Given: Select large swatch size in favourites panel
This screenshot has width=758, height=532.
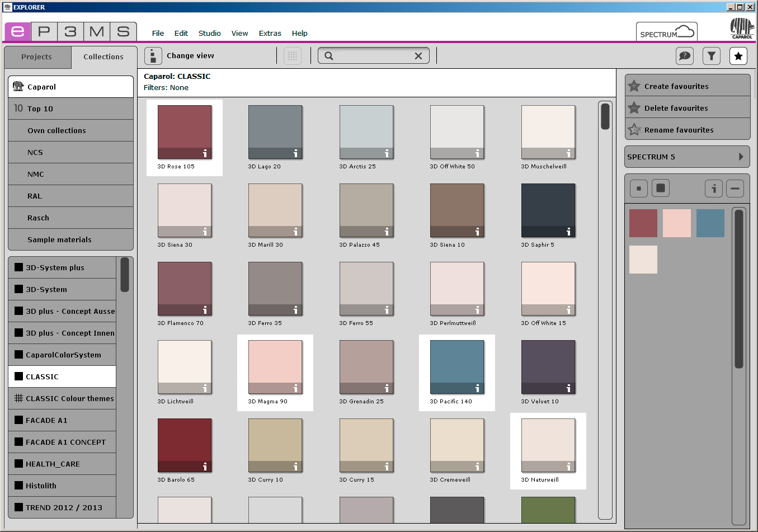Looking at the screenshot, I should coord(661,189).
